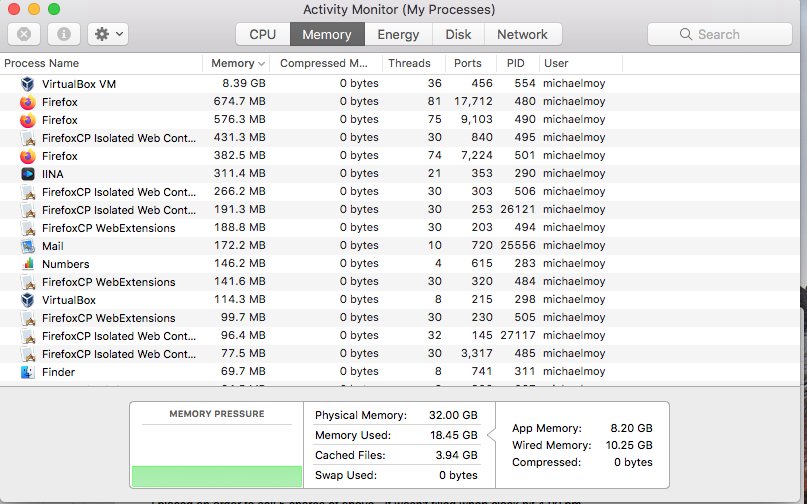
Task: Toggle the Memory column sort arrow
Action: coord(261,64)
